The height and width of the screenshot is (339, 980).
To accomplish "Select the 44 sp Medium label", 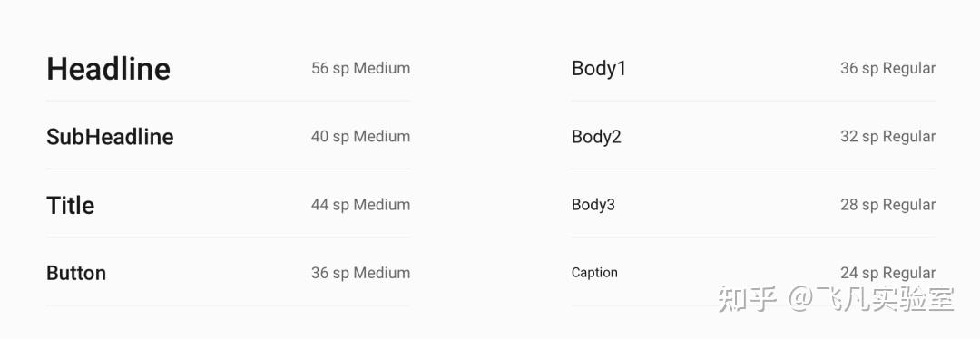I will click(360, 204).
